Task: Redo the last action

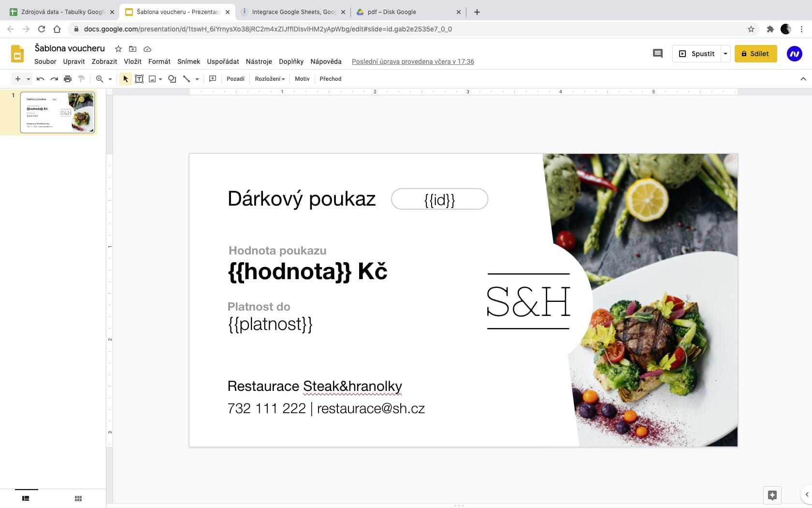Action: point(54,79)
